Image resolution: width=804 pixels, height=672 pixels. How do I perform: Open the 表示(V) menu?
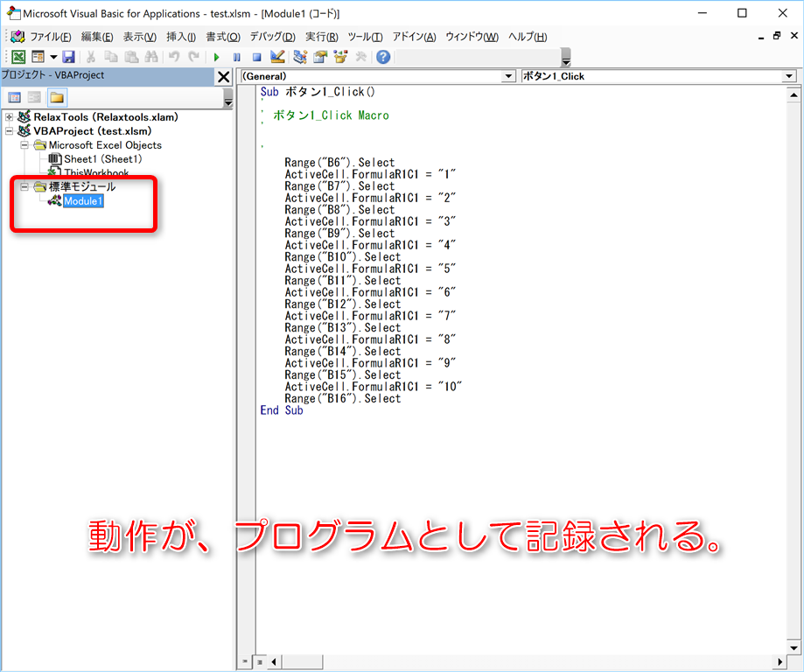click(x=139, y=37)
